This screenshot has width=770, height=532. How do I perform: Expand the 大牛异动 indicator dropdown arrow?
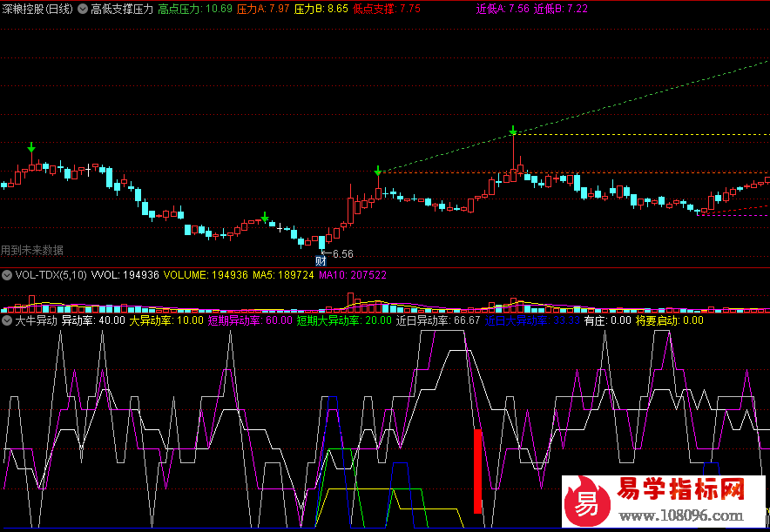[8, 320]
